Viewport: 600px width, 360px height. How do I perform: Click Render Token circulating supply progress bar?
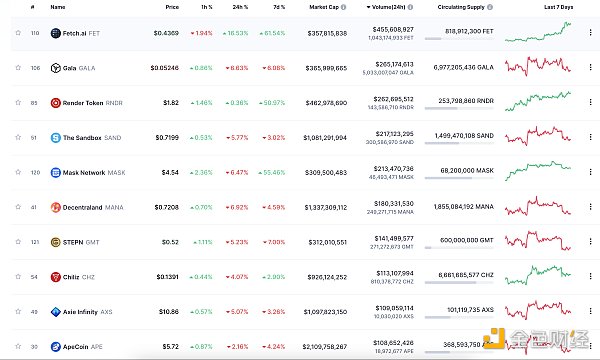pyautogui.click(x=459, y=109)
